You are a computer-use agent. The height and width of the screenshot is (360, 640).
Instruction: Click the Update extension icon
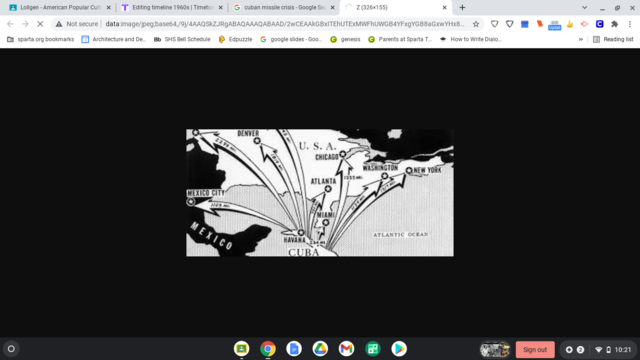coord(554,25)
